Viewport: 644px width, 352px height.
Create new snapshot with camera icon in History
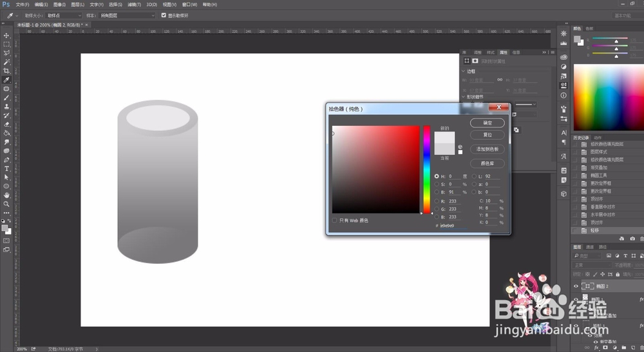tap(632, 239)
